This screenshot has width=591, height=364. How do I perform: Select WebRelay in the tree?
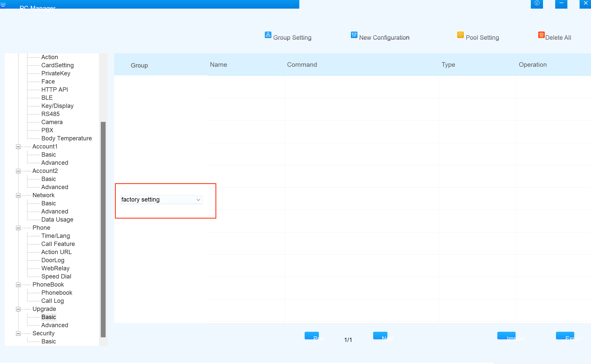(x=55, y=268)
